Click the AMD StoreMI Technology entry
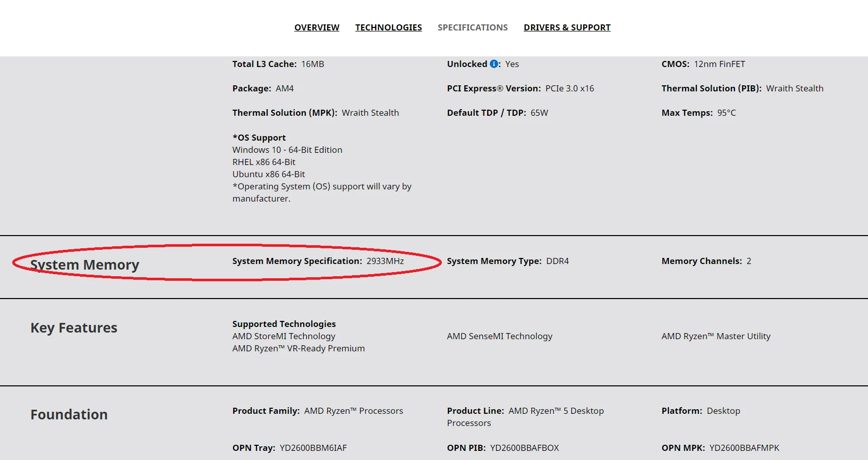 [x=284, y=336]
